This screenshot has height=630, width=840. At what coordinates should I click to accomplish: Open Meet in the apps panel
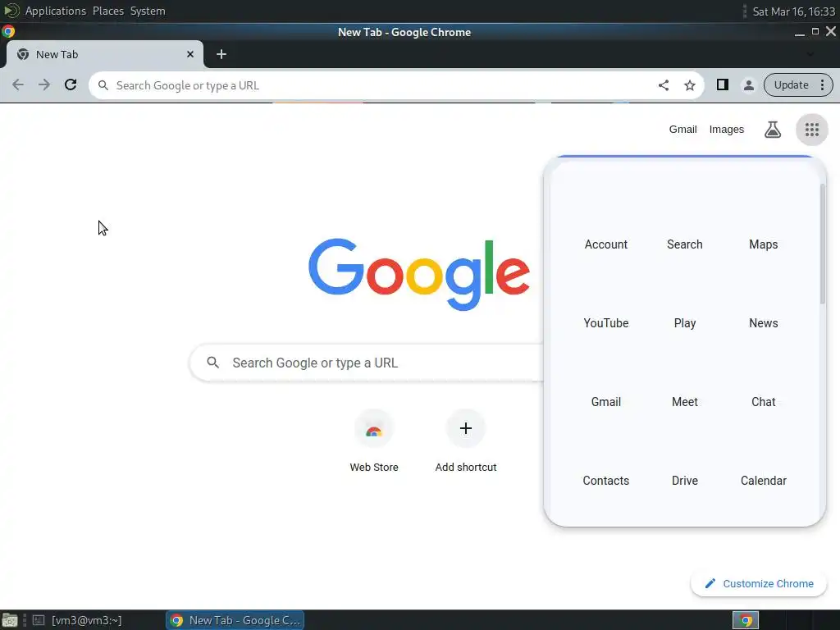684,402
